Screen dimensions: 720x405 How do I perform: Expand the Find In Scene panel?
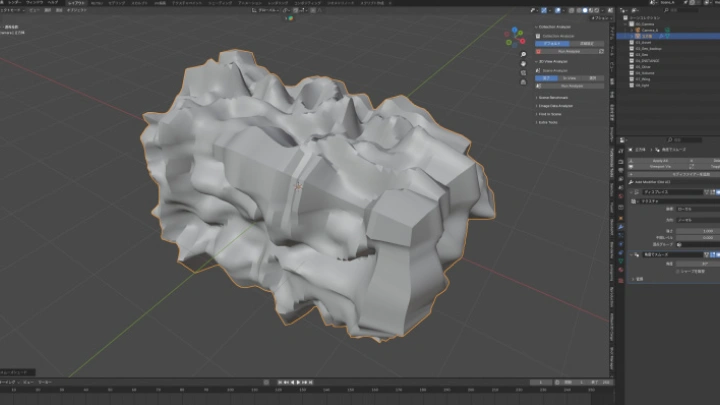(x=549, y=114)
